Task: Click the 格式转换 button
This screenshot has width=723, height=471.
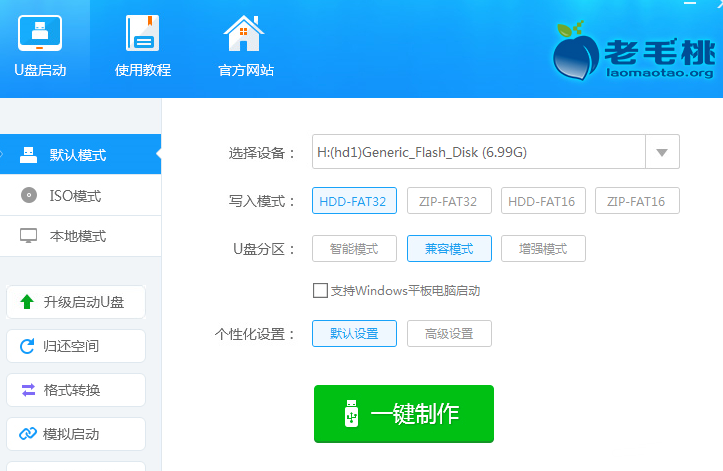Action: (x=76, y=390)
